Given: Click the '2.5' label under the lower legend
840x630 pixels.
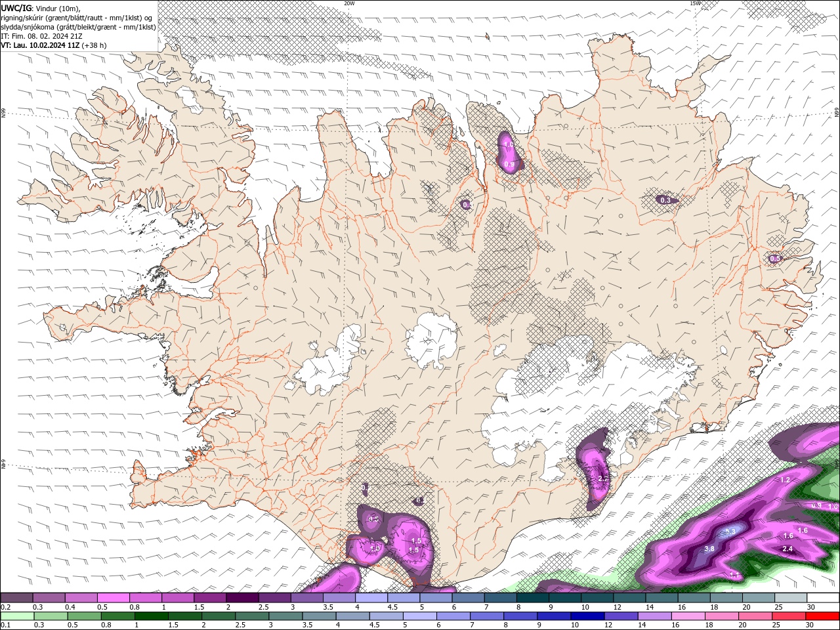Looking at the screenshot, I should click(240, 625).
